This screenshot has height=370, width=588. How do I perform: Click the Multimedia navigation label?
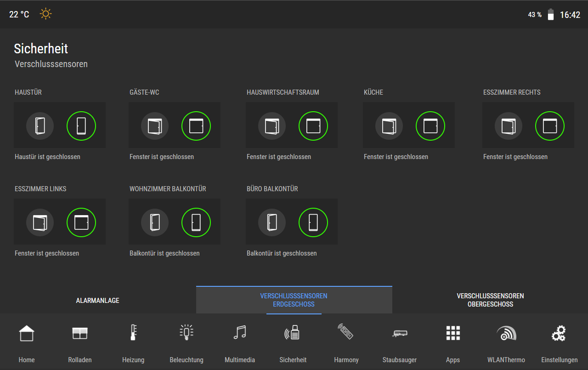[x=240, y=360]
